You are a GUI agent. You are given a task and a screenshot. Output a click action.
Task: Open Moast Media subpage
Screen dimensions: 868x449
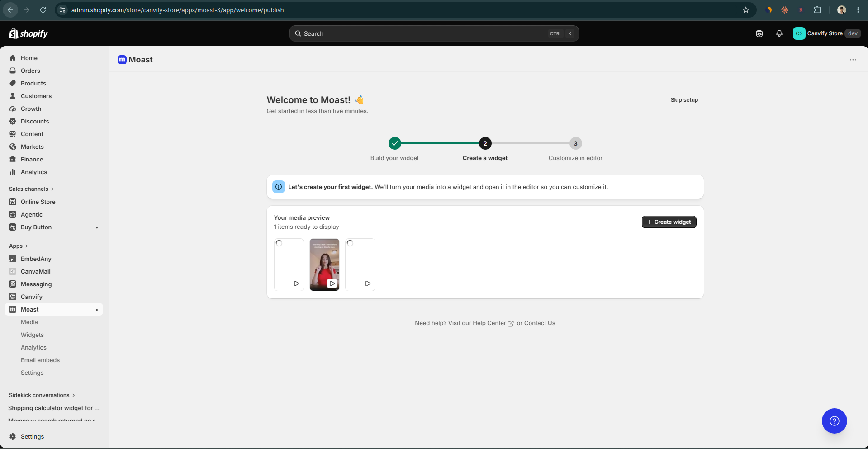tap(29, 322)
